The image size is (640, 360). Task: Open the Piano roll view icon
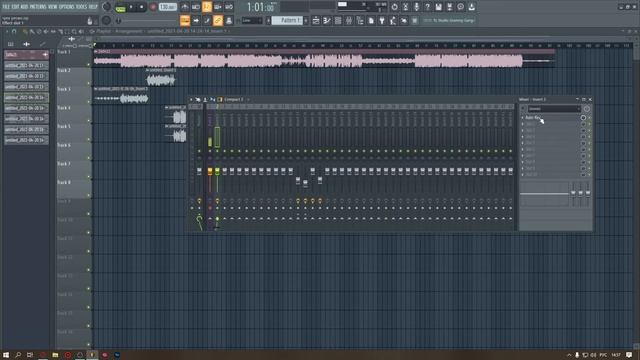coord(327,20)
